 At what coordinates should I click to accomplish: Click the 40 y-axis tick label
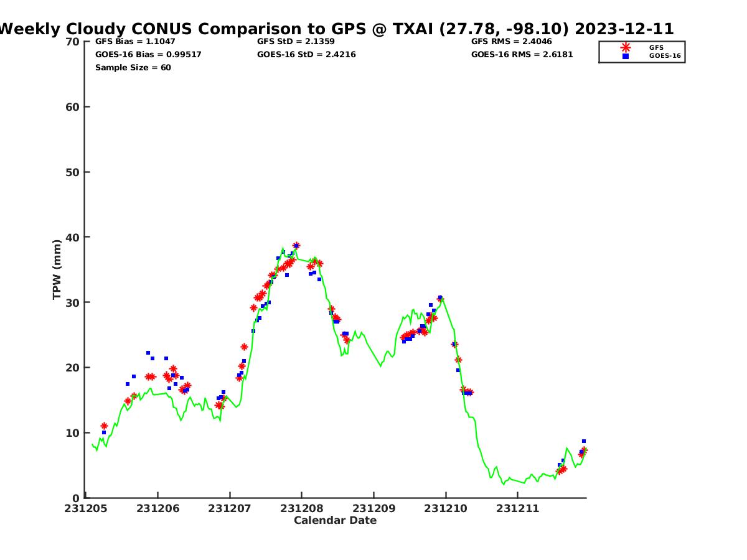[x=73, y=237]
